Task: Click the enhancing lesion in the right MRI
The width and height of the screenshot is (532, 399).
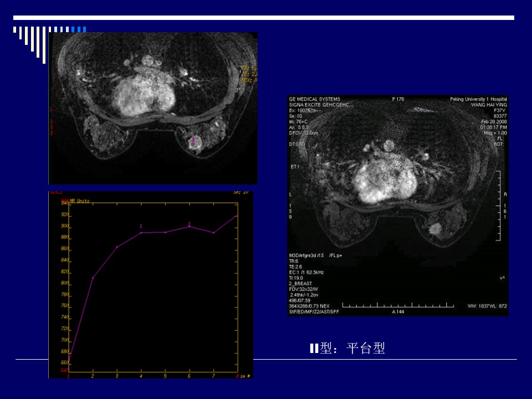Action: tap(434, 229)
